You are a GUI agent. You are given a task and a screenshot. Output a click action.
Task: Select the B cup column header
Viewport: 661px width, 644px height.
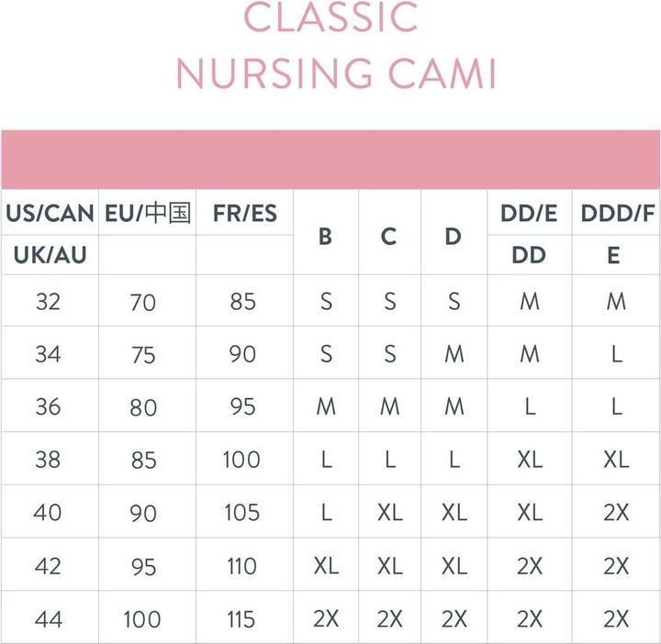click(x=325, y=237)
